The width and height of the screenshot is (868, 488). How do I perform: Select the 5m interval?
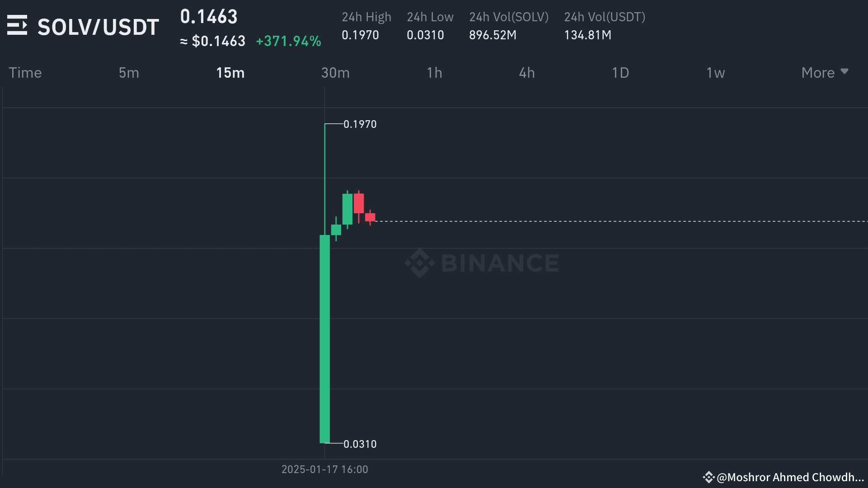click(x=129, y=73)
